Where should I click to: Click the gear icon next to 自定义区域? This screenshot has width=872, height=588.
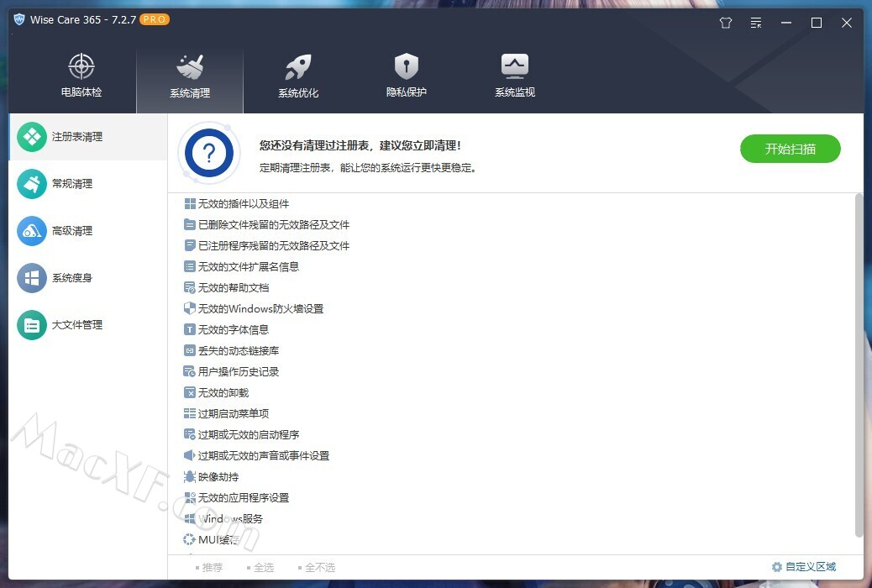tap(777, 567)
